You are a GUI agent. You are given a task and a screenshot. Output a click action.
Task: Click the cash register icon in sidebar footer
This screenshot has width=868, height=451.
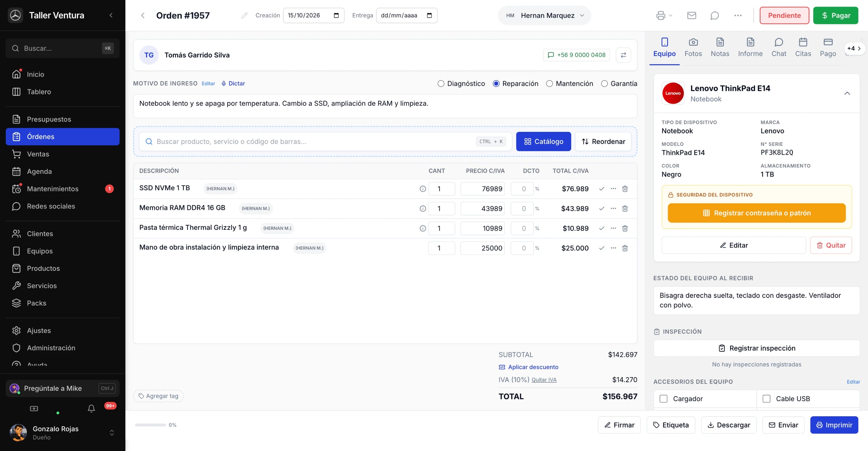pyautogui.click(x=34, y=408)
